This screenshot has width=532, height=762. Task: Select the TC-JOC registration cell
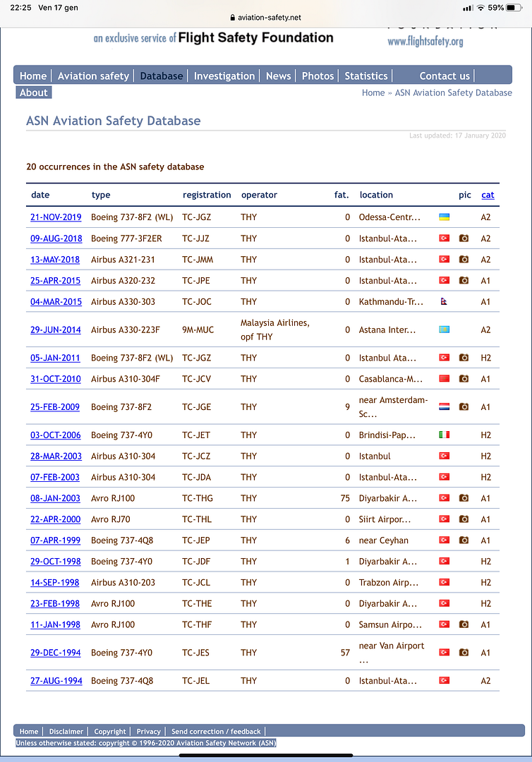click(x=197, y=301)
